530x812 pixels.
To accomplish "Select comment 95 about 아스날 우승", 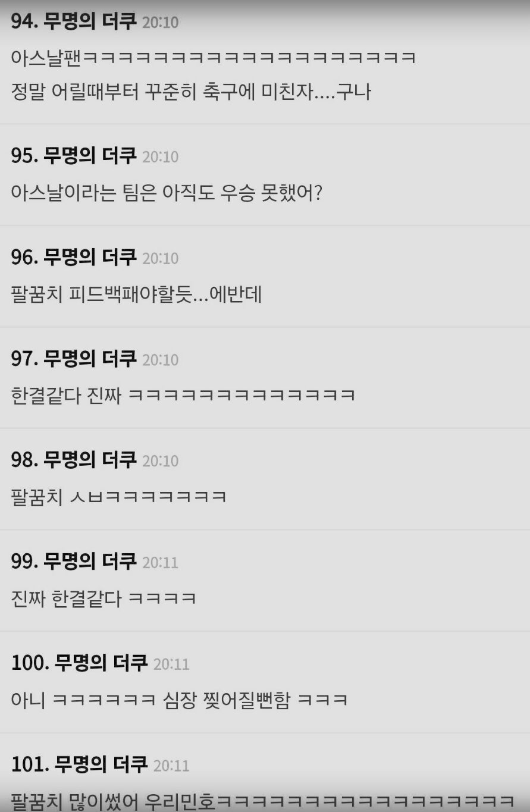I will point(166,193).
